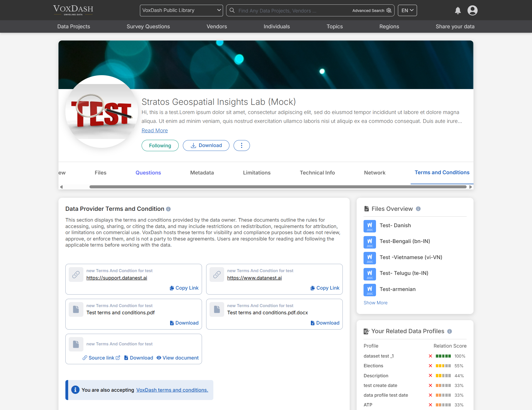Click View document eye icon

(158, 358)
